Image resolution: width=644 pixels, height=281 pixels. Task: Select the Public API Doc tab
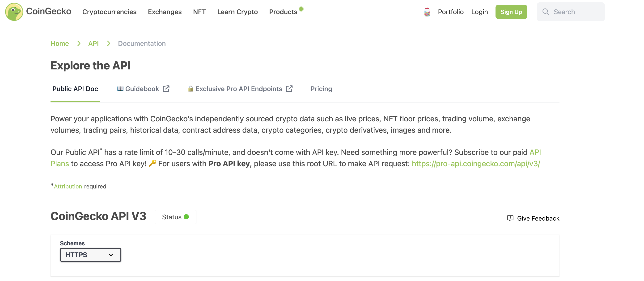(x=75, y=89)
